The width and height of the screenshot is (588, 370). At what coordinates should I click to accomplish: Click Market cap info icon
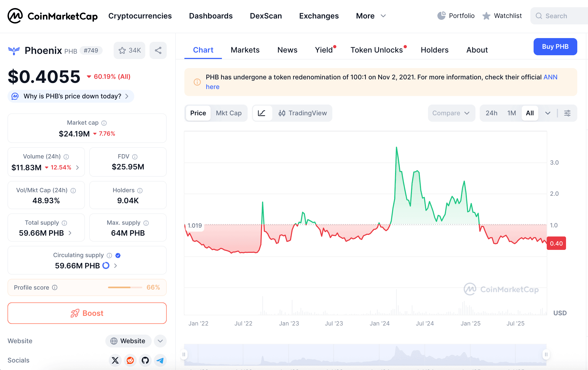point(104,123)
